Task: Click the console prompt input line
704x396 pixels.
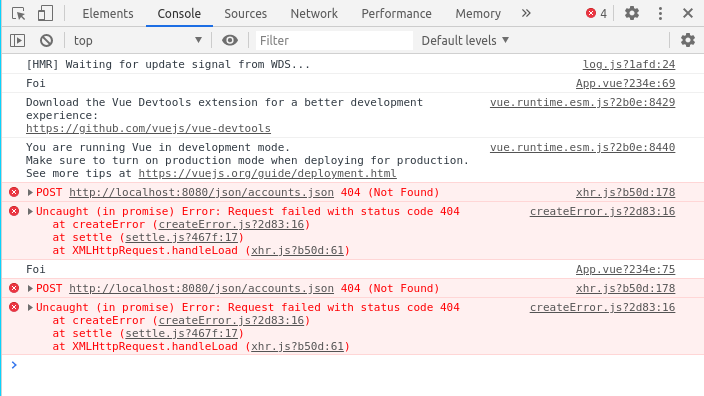Action: (x=355, y=365)
